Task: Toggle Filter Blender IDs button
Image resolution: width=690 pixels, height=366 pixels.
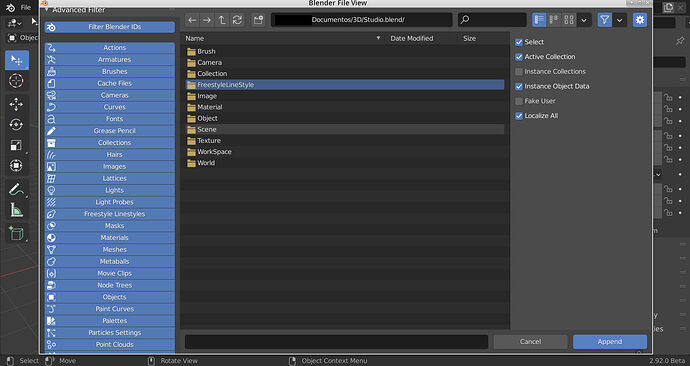Action: click(x=110, y=27)
